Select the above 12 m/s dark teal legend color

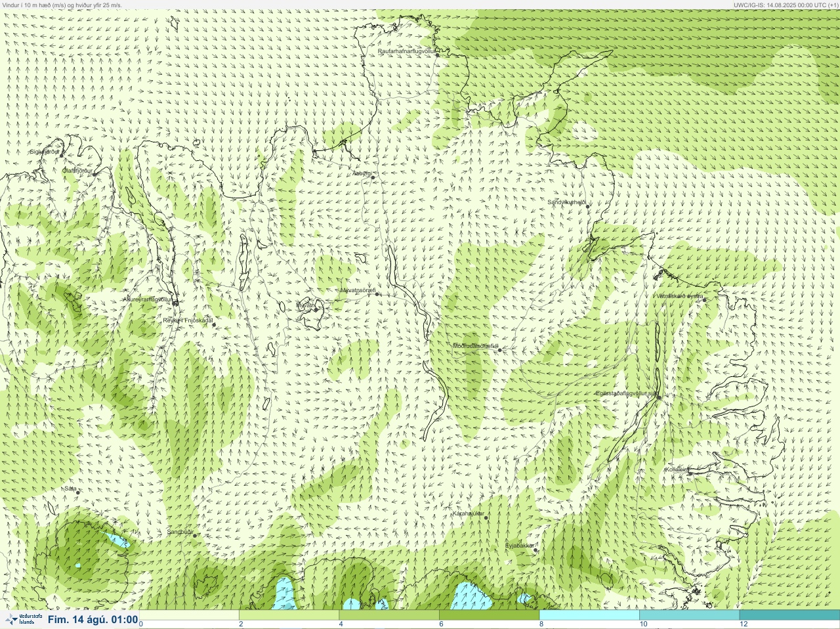click(789, 615)
